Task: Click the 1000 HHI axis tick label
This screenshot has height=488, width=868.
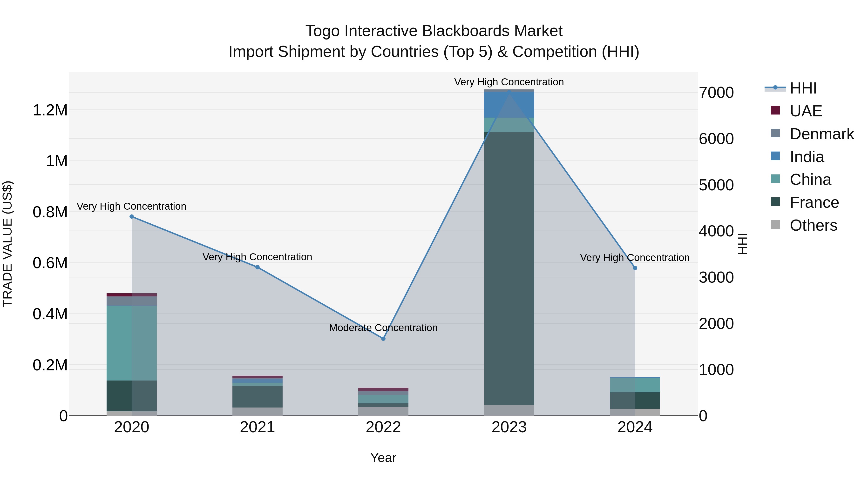Action: coord(716,370)
